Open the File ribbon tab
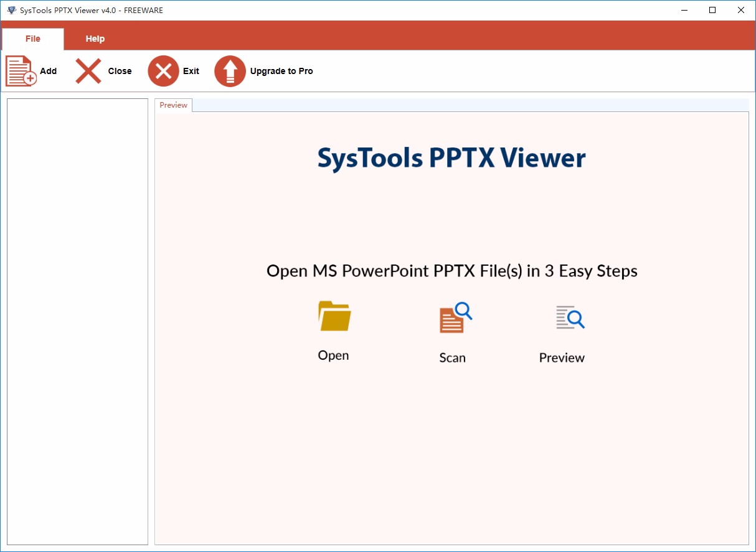The image size is (756, 552). click(x=33, y=39)
